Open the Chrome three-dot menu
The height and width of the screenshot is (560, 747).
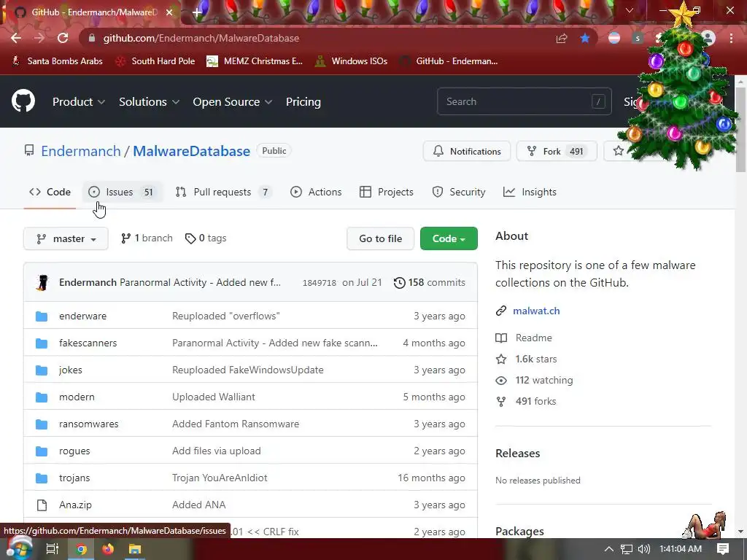coord(731,38)
